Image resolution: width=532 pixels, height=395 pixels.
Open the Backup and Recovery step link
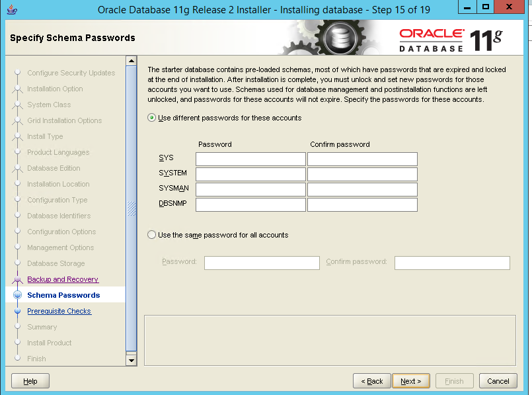click(x=63, y=279)
